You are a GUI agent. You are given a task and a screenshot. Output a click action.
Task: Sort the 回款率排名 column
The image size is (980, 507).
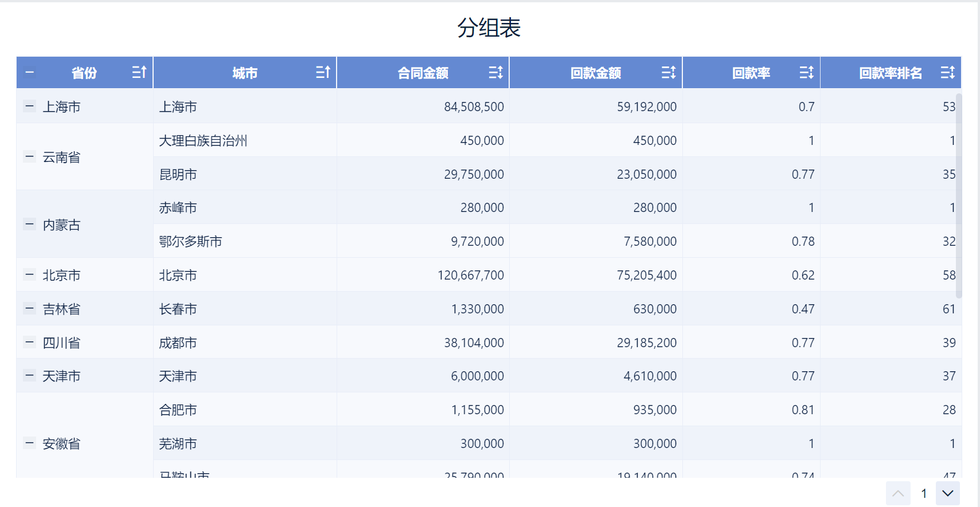tap(947, 72)
